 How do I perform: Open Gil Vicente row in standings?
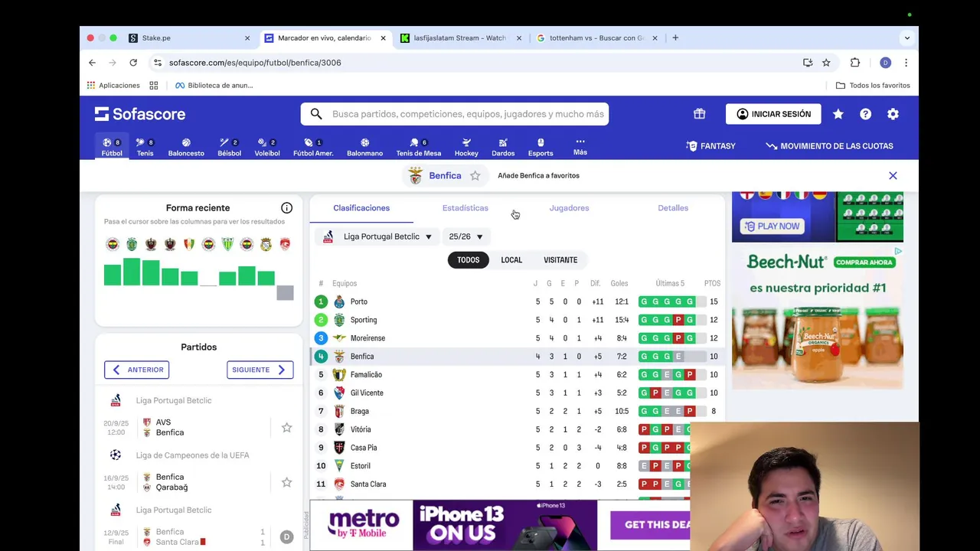517,393
